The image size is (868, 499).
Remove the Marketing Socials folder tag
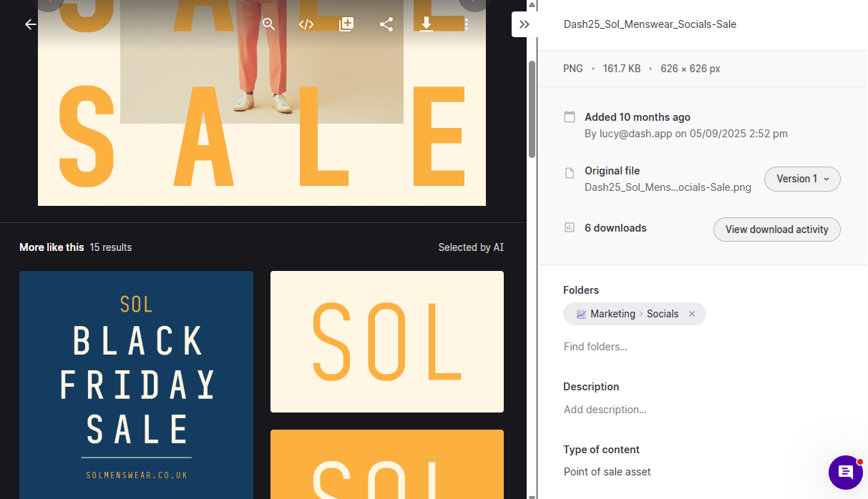click(692, 314)
